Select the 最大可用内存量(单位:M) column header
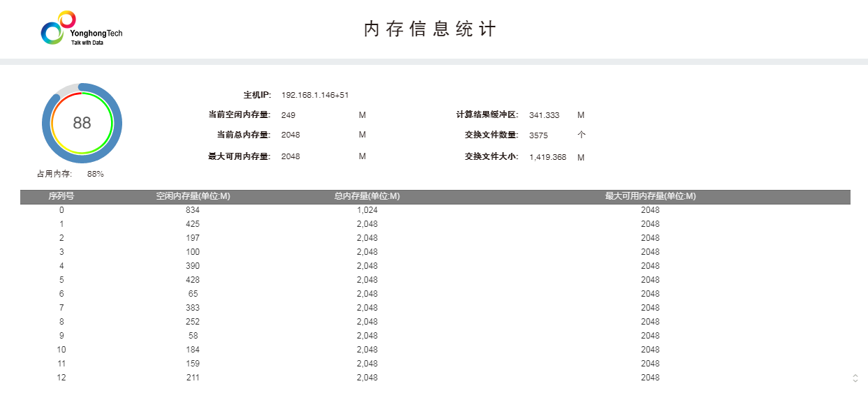868x393 pixels. tap(650, 196)
